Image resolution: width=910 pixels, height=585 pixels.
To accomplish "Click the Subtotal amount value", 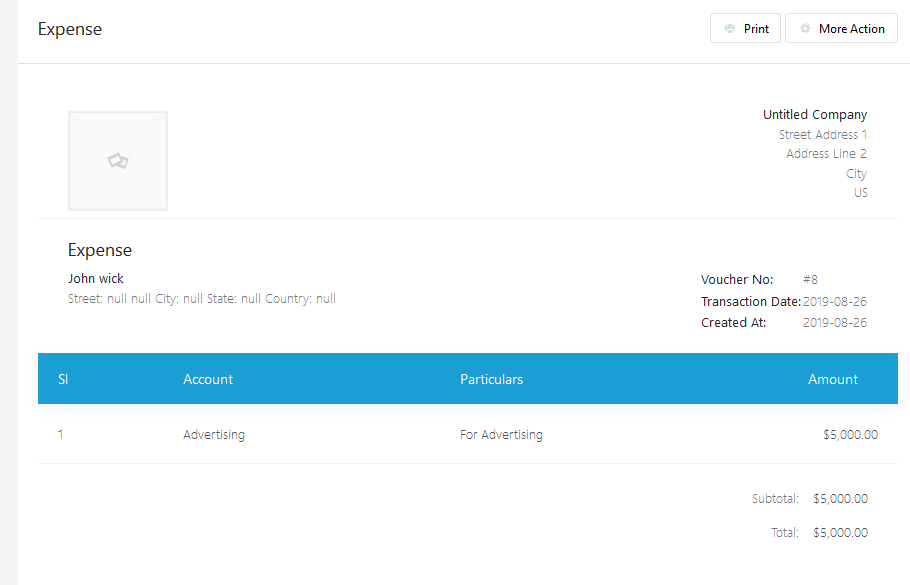I will 840,499.
